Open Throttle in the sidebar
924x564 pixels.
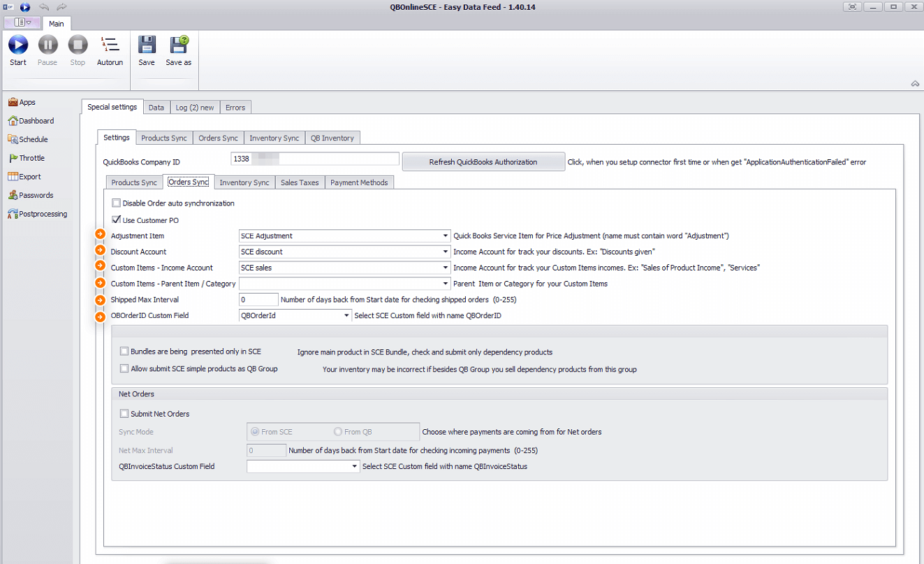[x=27, y=158]
